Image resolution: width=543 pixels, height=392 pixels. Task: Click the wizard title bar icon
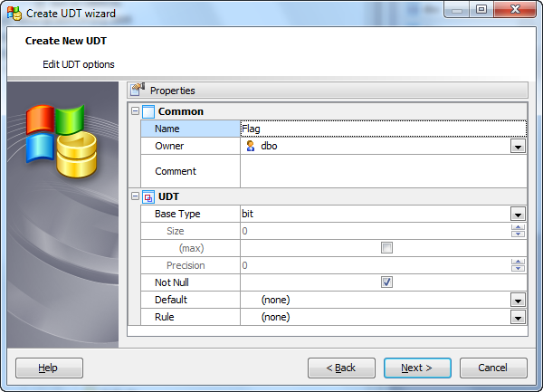tap(14, 12)
